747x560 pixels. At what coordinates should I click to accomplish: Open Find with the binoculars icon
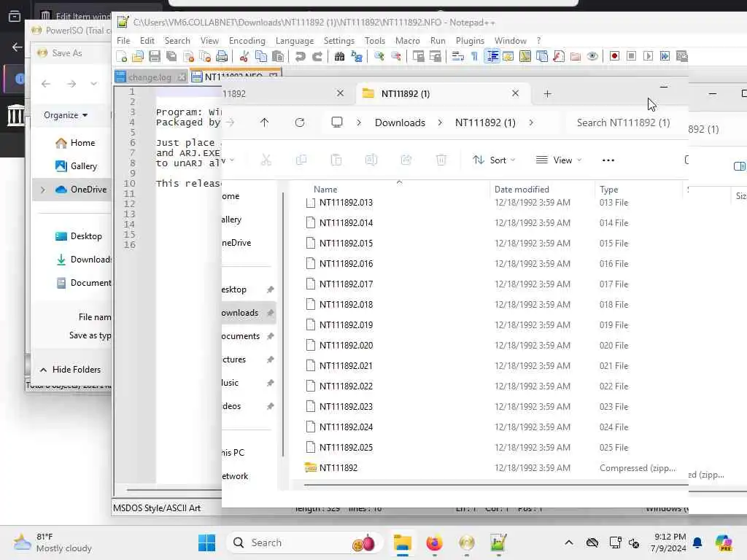pos(339,57)
